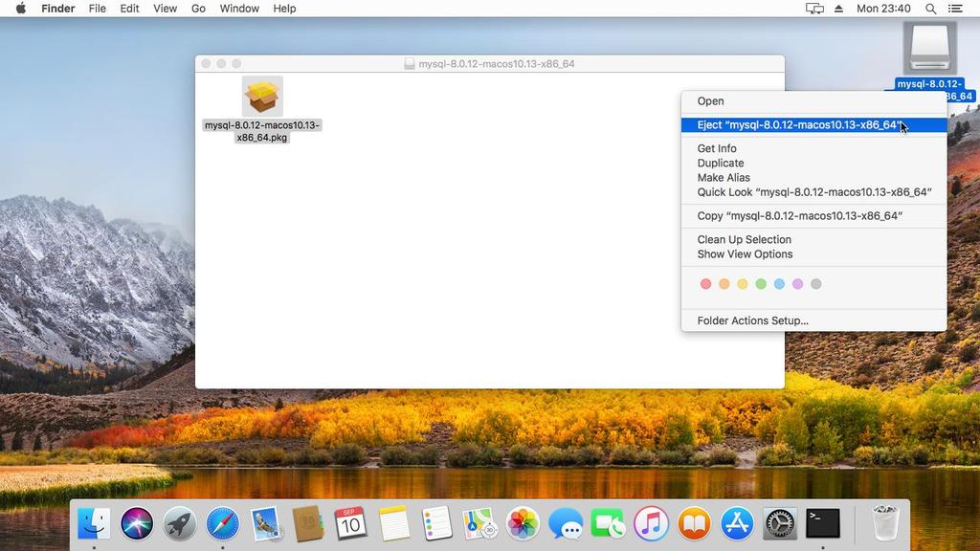
Task: Open the displays menu bar icon
Action: point(814,9)
